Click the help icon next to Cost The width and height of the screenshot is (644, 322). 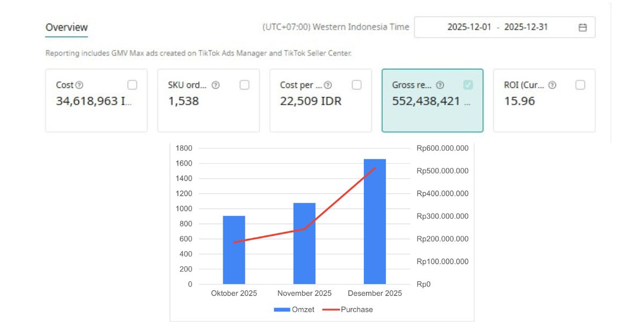point(79,85)
